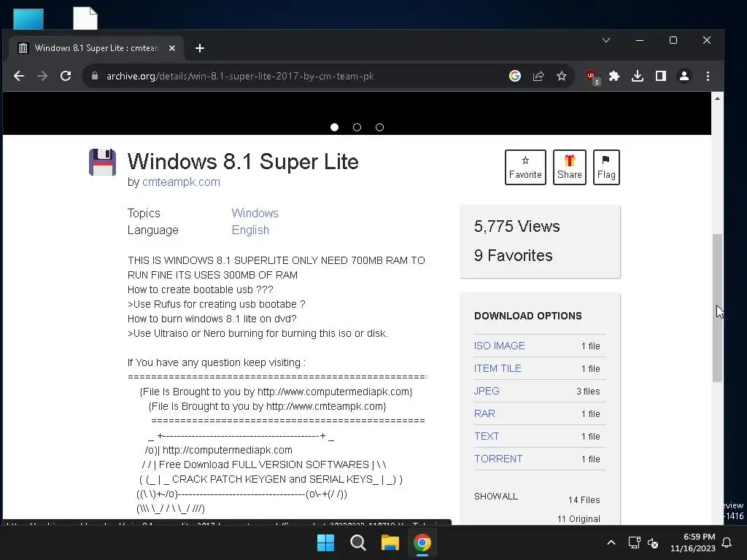Image resolution: width=747 pixels, height=560 pixels.
Task: Open the network tray icon
Action: (634, 542)
